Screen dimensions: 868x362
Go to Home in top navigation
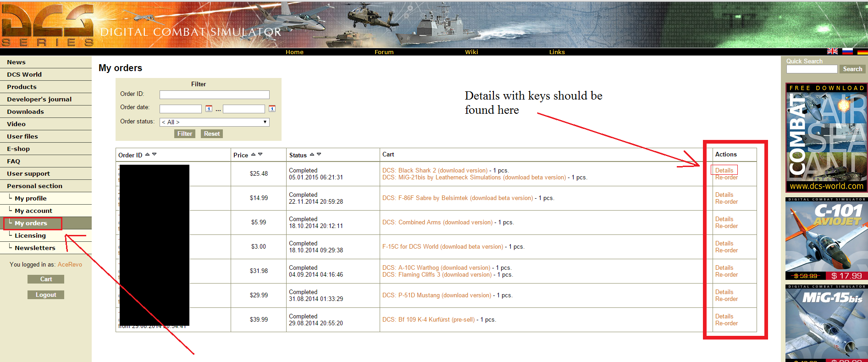[294, 52]
